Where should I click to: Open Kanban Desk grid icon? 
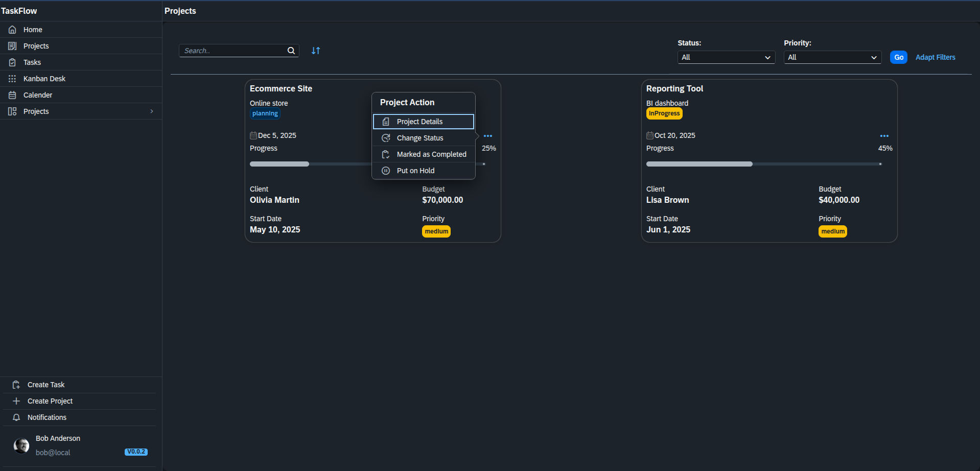tap(12, 79)
